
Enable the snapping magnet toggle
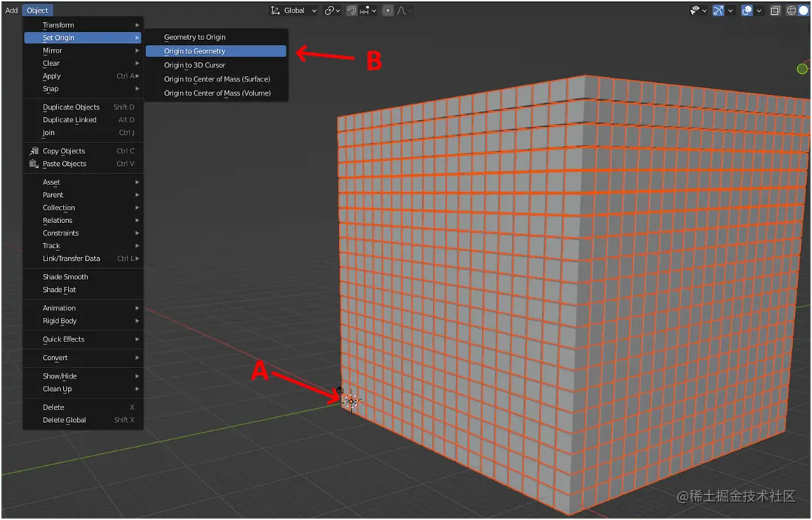point(350,10)
